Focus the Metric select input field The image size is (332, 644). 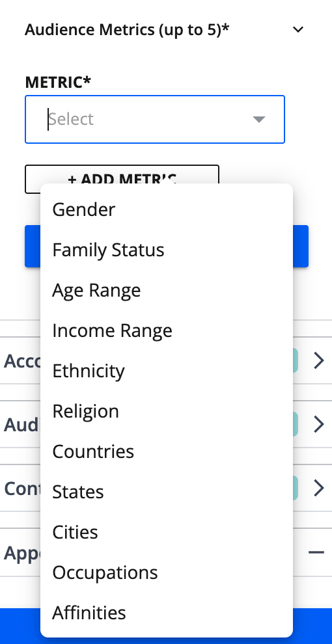(155, 120)
